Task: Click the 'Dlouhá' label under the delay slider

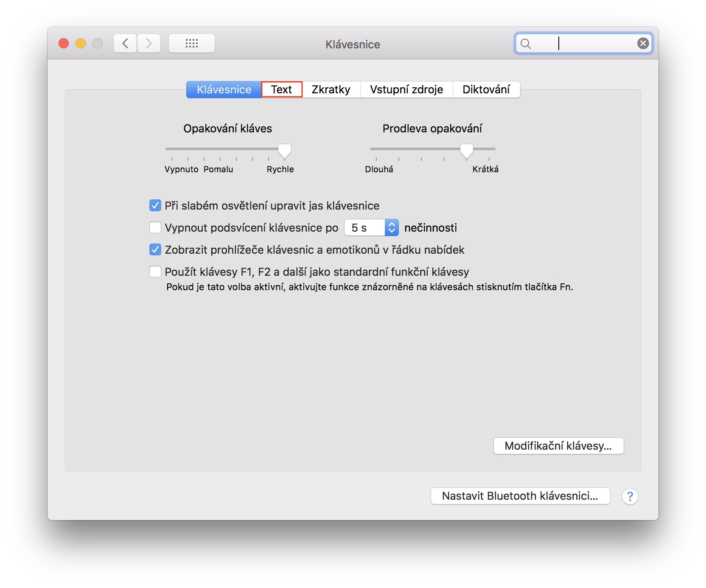Action: (379, 169)
